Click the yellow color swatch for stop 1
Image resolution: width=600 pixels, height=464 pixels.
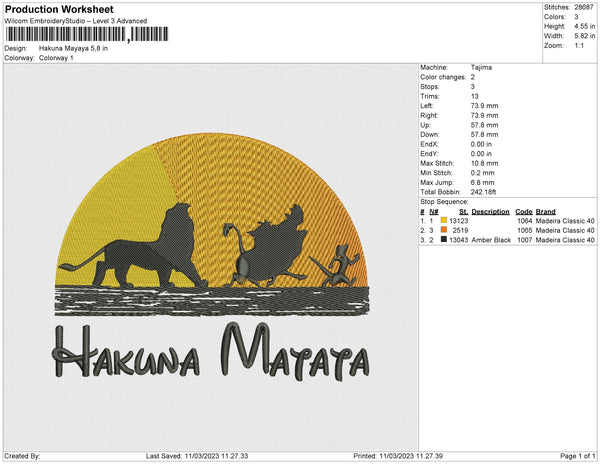444,220
